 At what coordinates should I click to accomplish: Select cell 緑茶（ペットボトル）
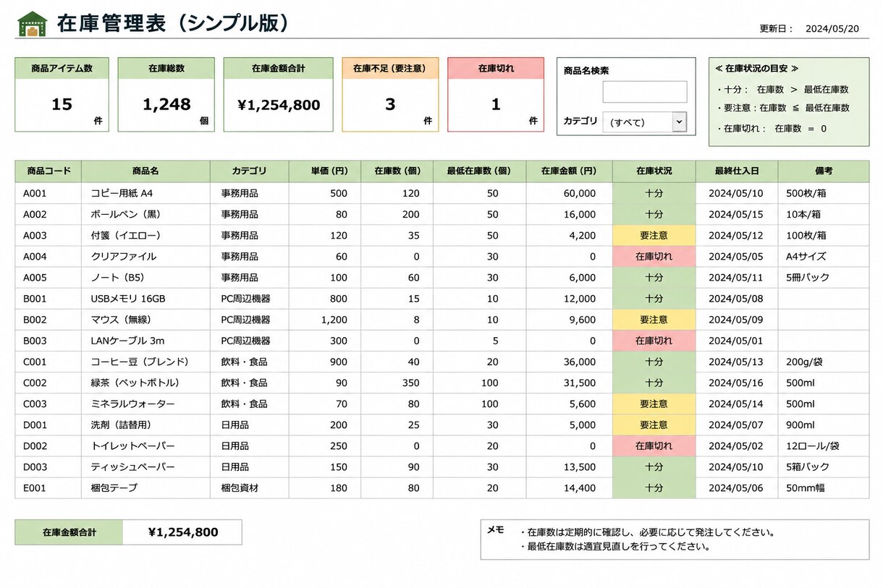[x=145, y=383]
